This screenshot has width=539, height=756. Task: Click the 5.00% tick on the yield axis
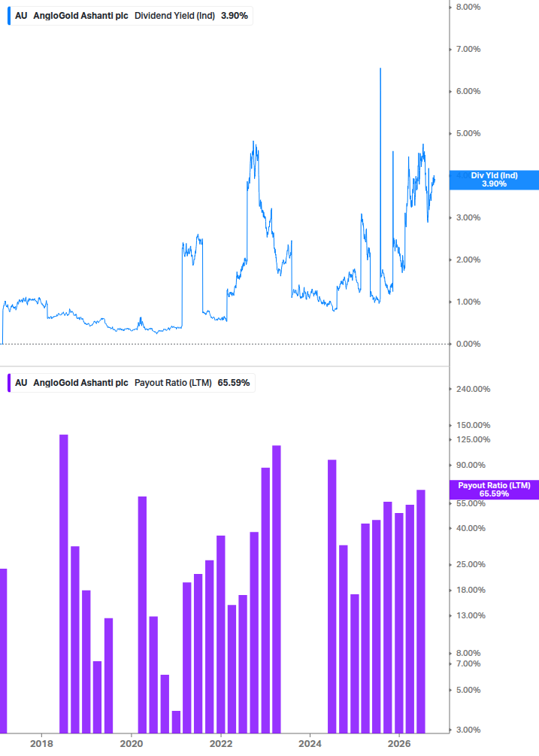(x=468, y=134)
